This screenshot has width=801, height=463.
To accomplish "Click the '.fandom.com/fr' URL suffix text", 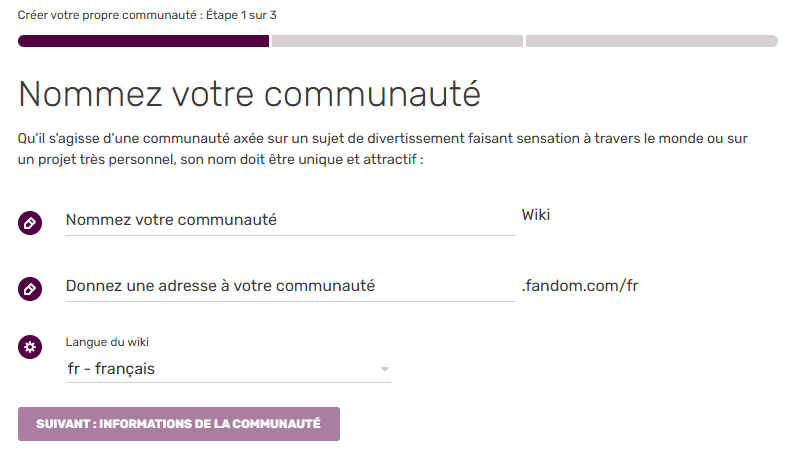I will [x=580, y=286].
